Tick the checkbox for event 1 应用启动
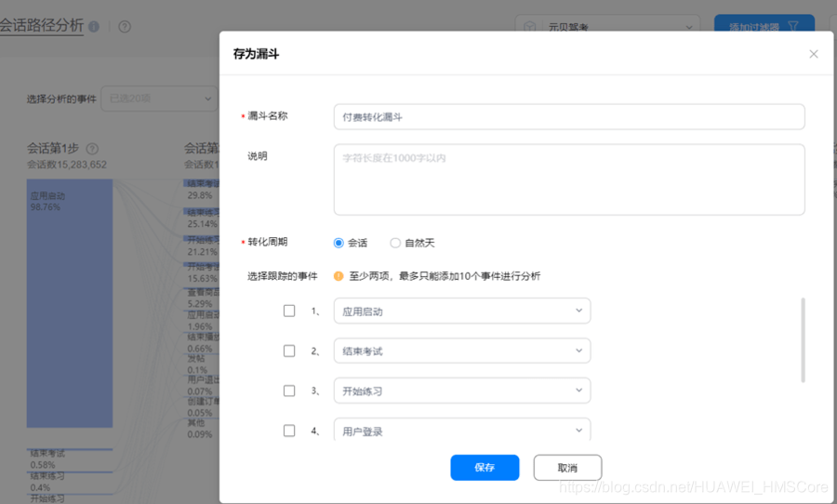The image size is (837, 504). (289, 311)
